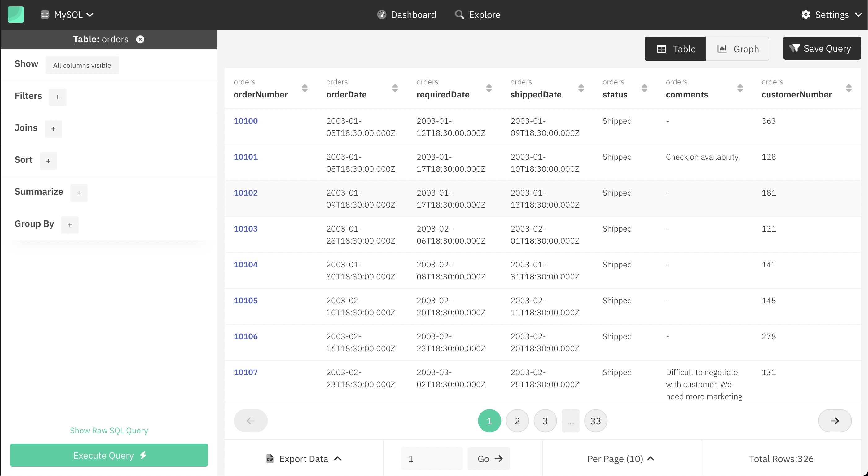The width and height of the screenshot is (868, 476).
Task: Go to the Dashboard tab
Action: click(x=406, y=15)
